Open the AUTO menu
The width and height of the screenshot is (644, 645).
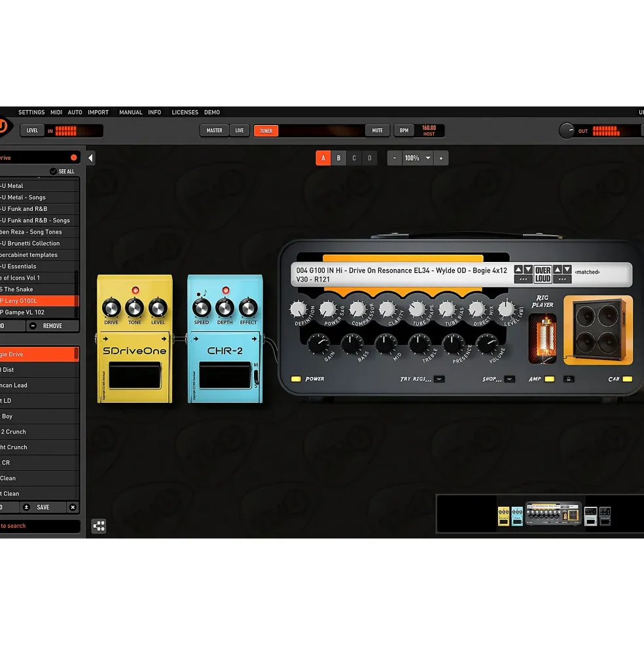pos(75,112)
